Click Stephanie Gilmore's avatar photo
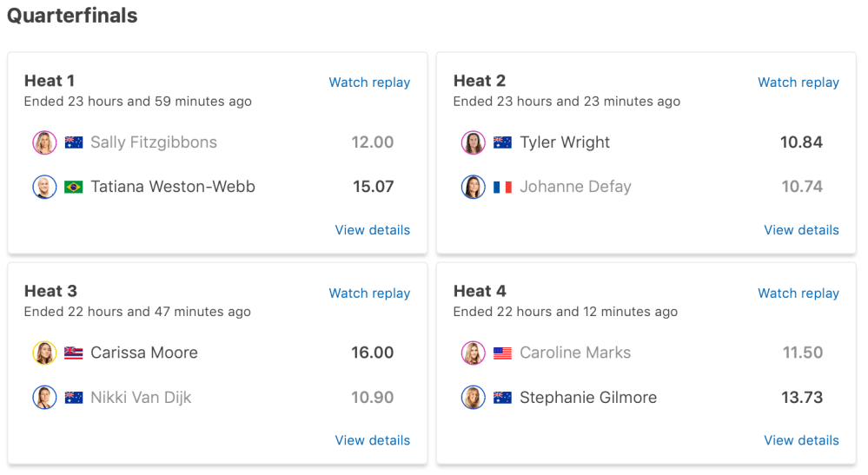The image size is (868, 475). pos(473,398)
